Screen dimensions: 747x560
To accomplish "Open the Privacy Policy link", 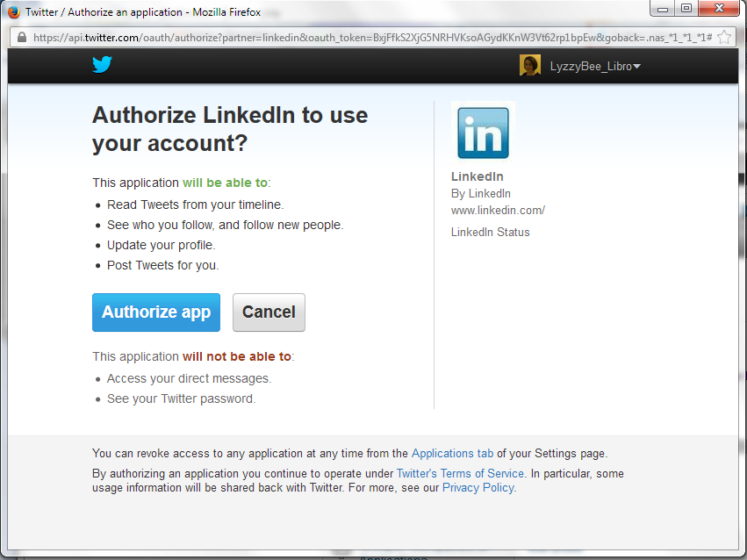I will tap(478, 487).
